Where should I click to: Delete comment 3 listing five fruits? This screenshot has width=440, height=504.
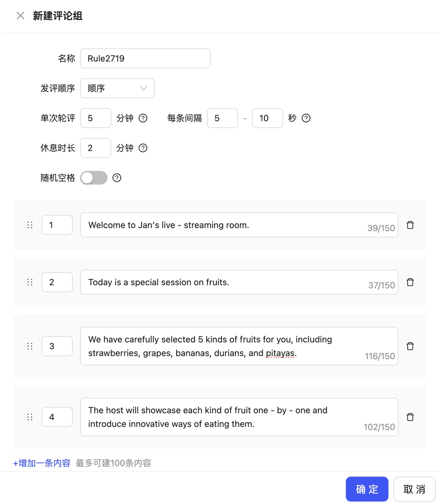410,346
